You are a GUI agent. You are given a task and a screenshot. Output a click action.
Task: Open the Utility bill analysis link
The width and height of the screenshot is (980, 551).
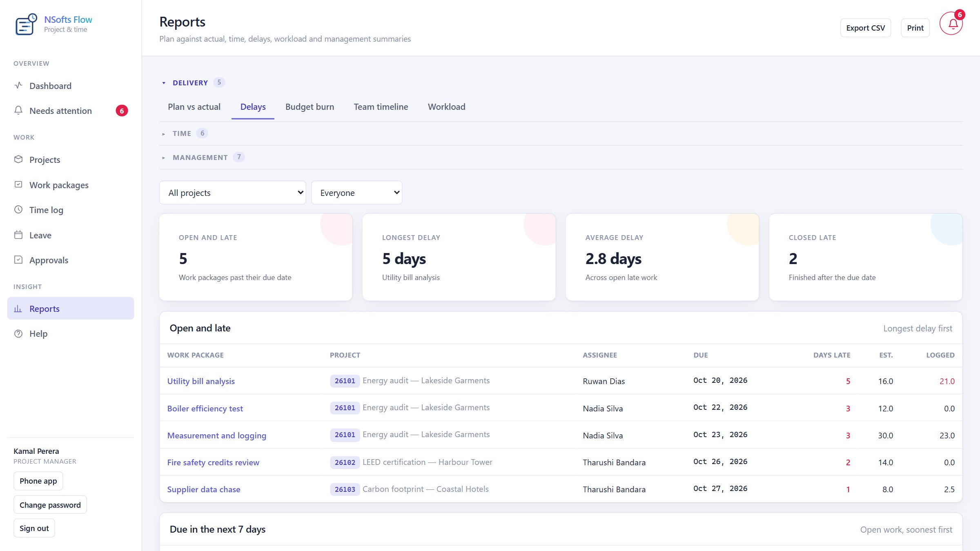click(201, 381)
